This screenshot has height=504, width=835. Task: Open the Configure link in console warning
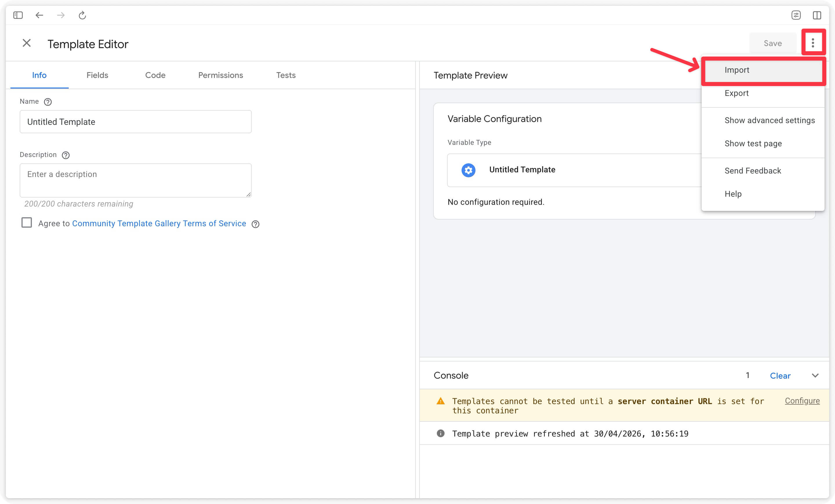802,401
